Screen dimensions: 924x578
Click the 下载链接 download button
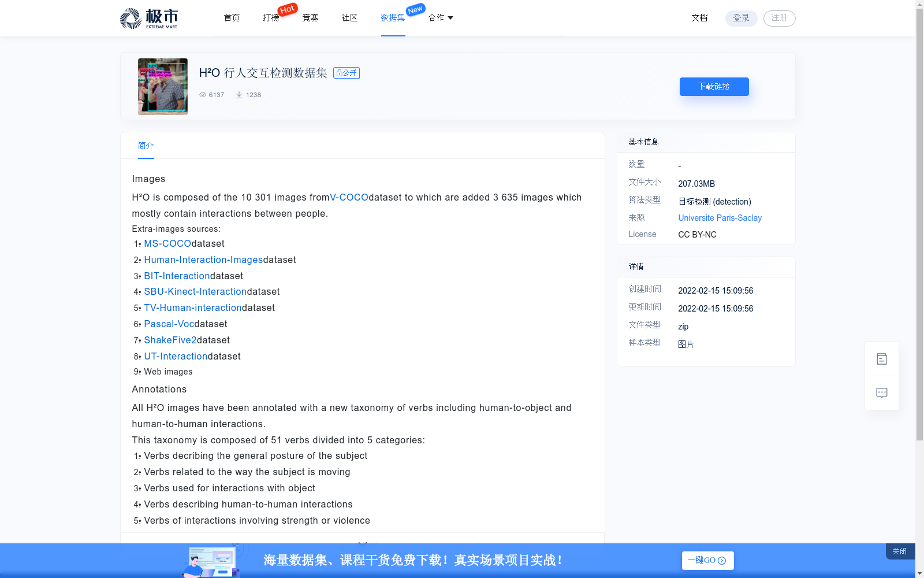tap(714, 87)
